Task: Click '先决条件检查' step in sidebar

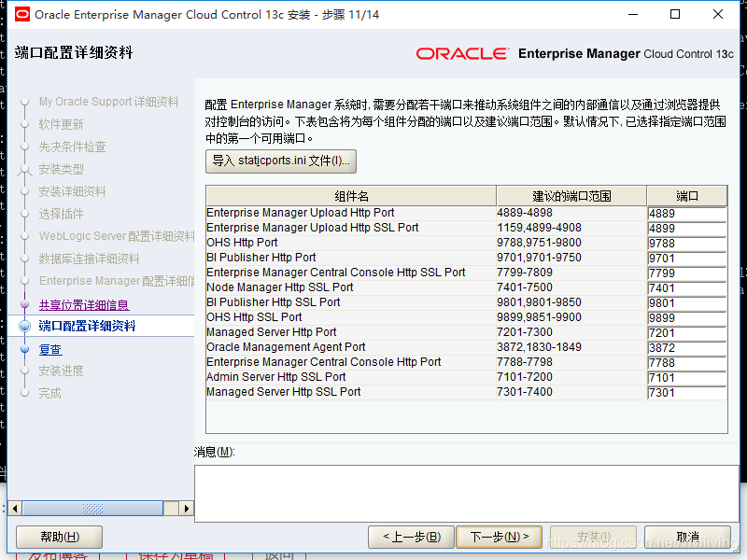Action: tap(72, 147)
